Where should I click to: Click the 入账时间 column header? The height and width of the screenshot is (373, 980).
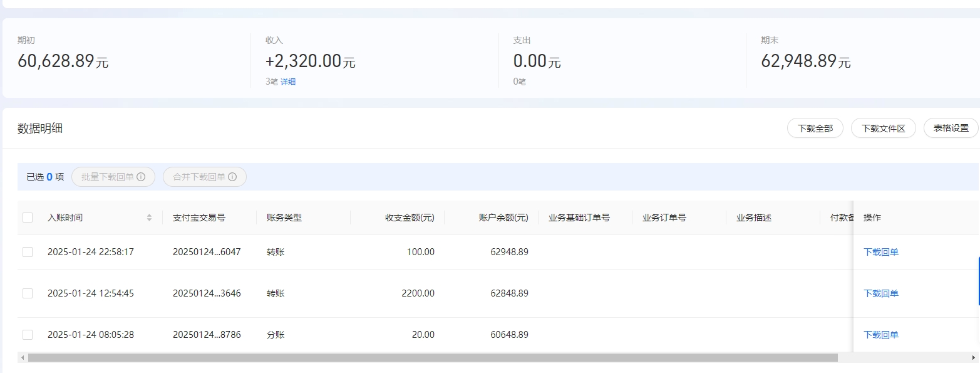(x=65, y=218)
